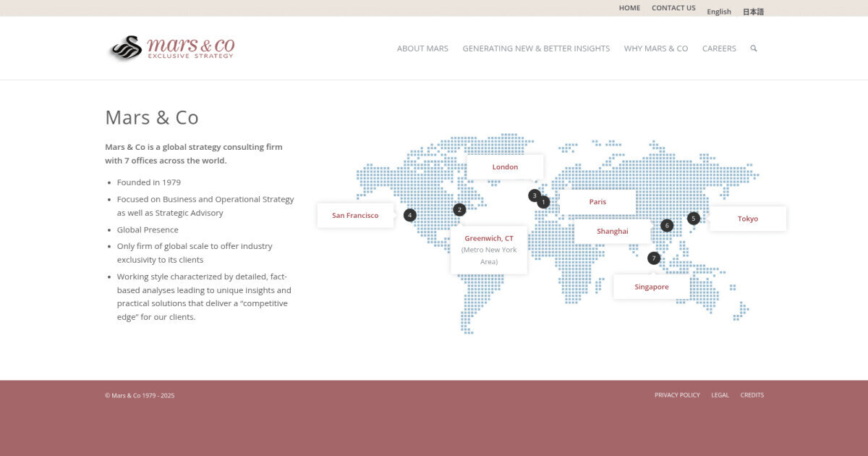Select map marker number 7 for Singapore
Screen dimensions: 868x456
(x=654, y=258)
